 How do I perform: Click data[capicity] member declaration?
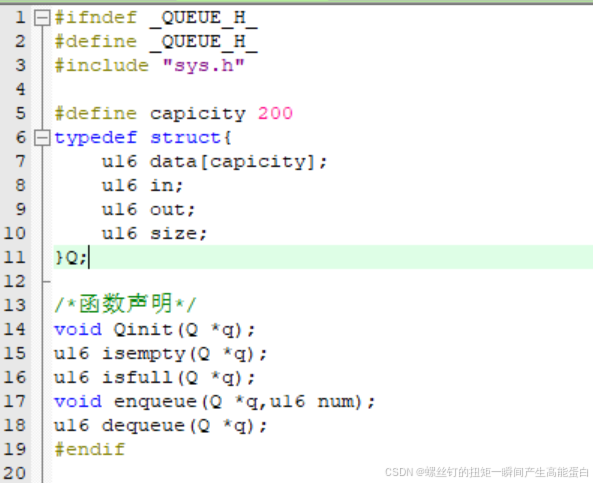[232, 162]
